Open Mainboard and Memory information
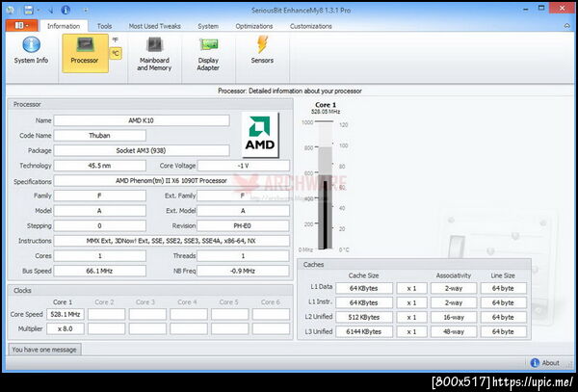 [154, 54]
